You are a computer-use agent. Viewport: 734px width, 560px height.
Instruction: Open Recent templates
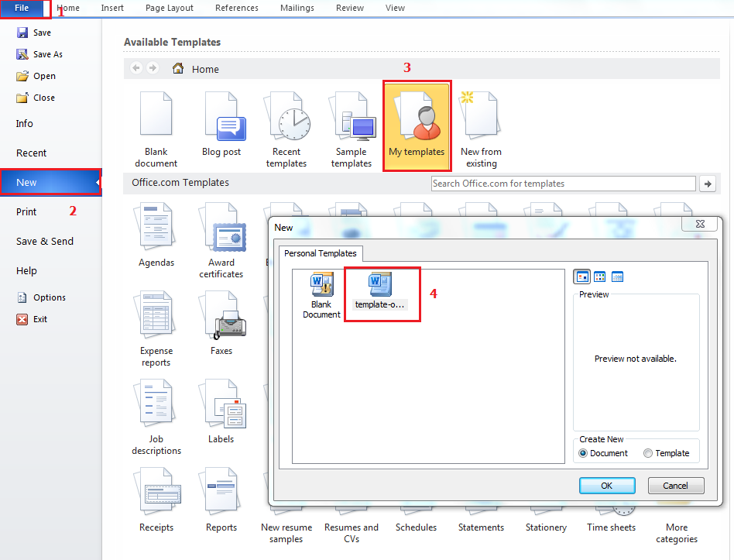click(286, 129)
